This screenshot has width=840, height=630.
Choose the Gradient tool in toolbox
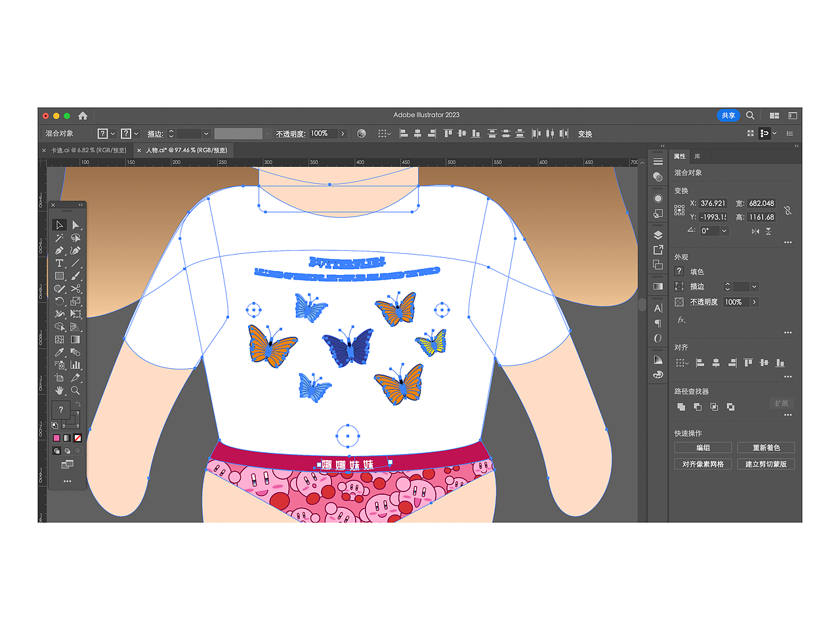75,339
